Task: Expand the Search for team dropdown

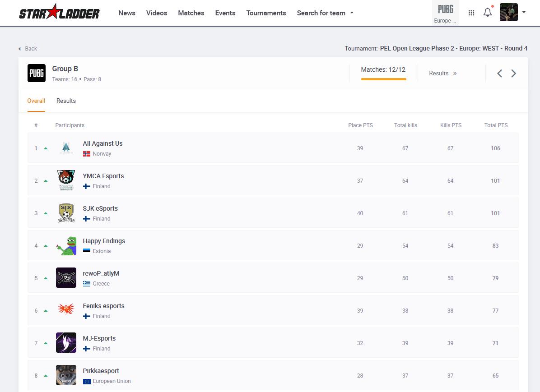Action: [325, 13]
